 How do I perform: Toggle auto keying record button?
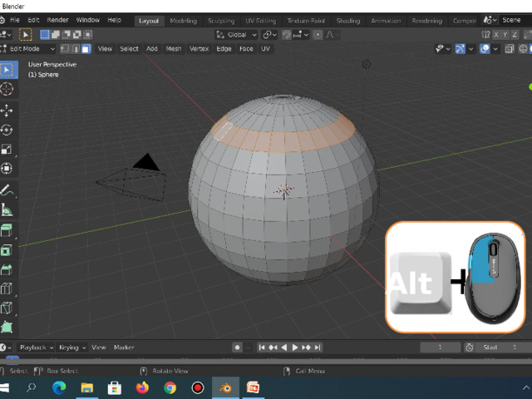pyautogui.click(x=237, y=347)
